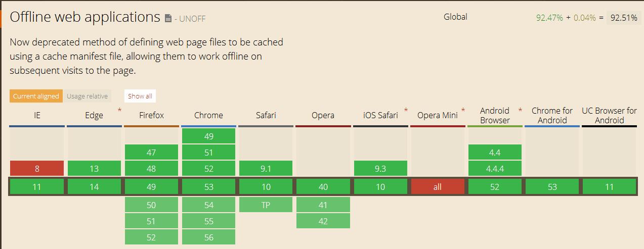Click the UC Browser for Android header
Viewport: 644px width, 249px height.
(609, 115)
